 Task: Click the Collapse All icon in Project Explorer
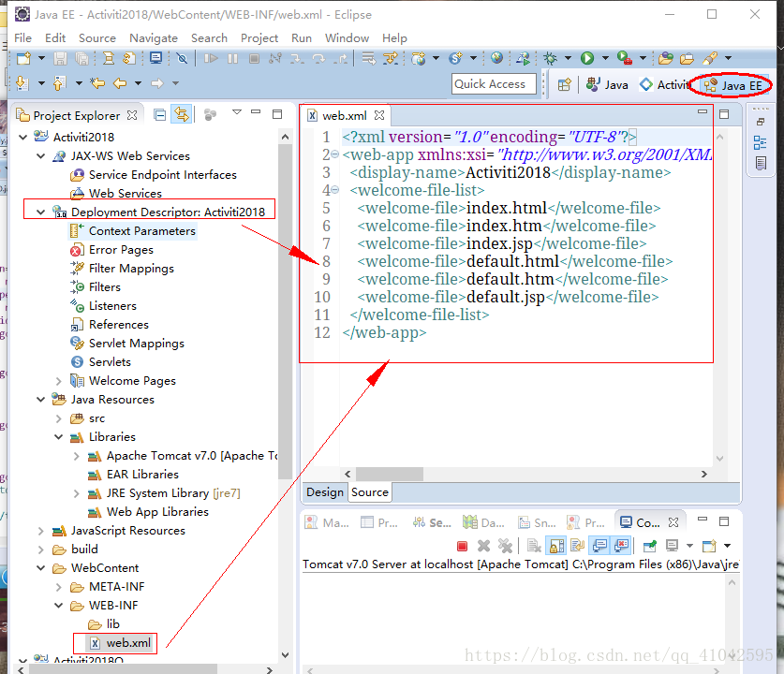point(159,115)
